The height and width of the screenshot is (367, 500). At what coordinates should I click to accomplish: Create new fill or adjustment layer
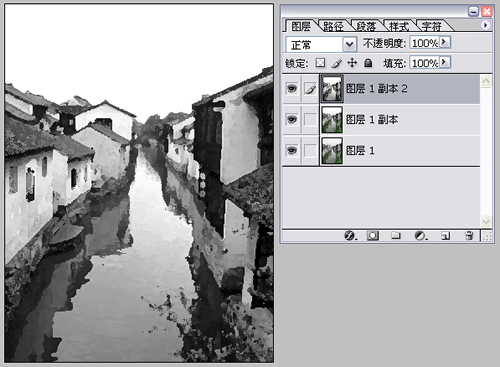(420, 236)
